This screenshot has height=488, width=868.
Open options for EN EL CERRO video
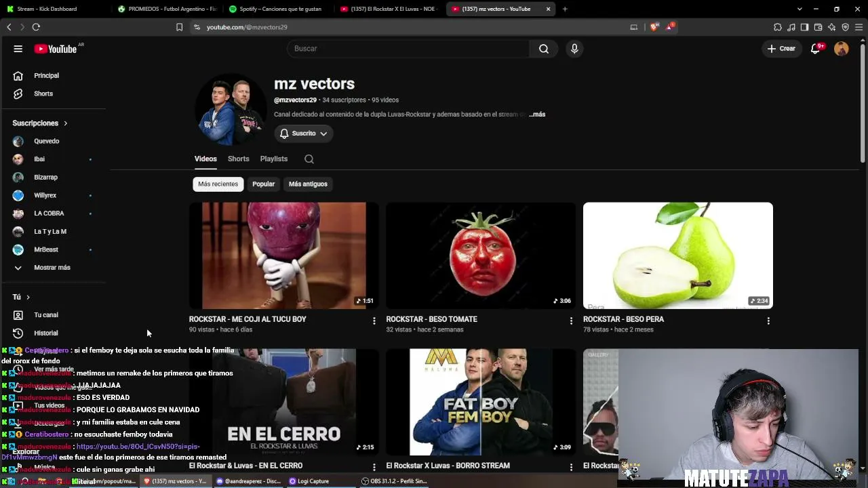click(x=374, y=467)
